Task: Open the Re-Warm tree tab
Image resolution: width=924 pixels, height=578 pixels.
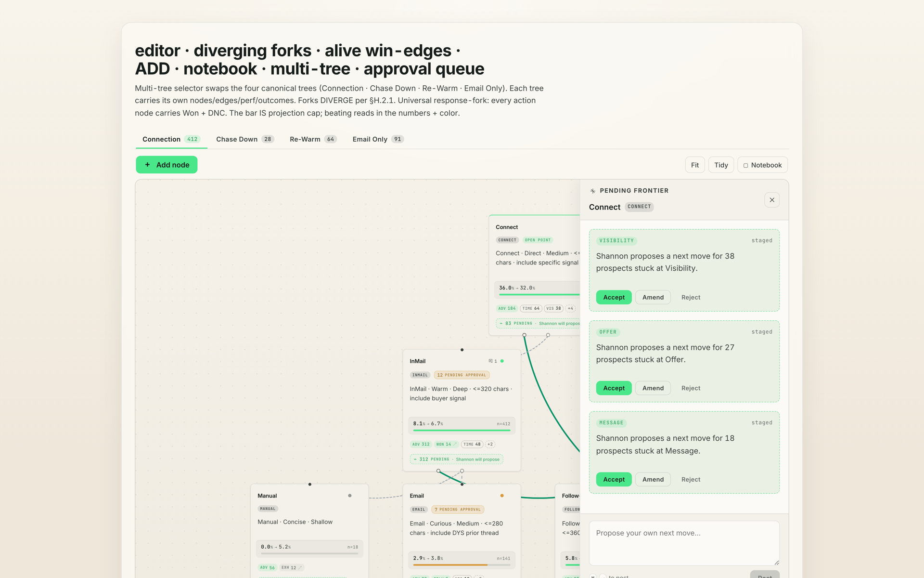Action: pos(313,139)
